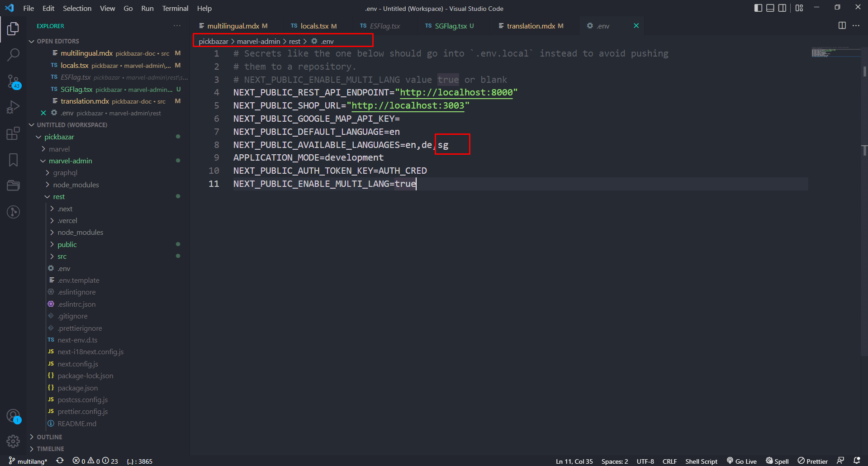Open problems count in status bar
Viewport: 868px width, 466px height.
[x=95, y=461]
